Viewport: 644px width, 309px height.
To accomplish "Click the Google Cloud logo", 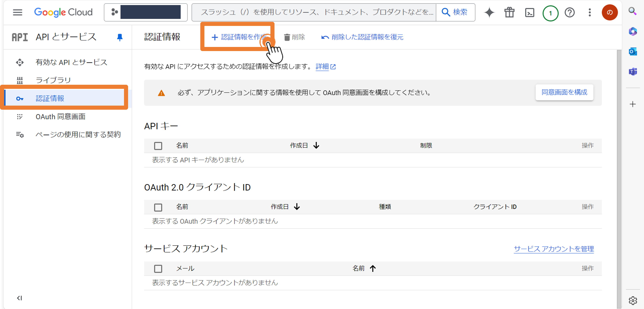I will [x=63, y=12].
